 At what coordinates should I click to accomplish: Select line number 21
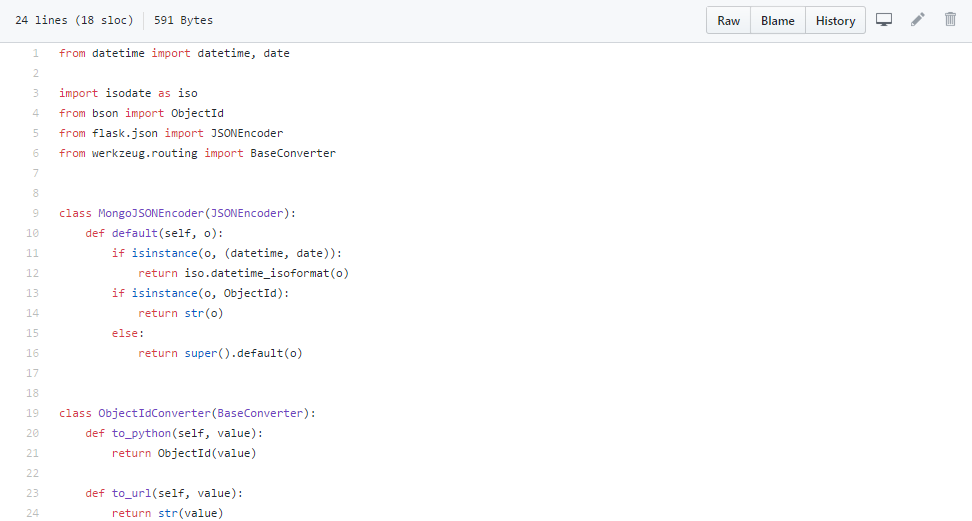(x=32, y=453)
